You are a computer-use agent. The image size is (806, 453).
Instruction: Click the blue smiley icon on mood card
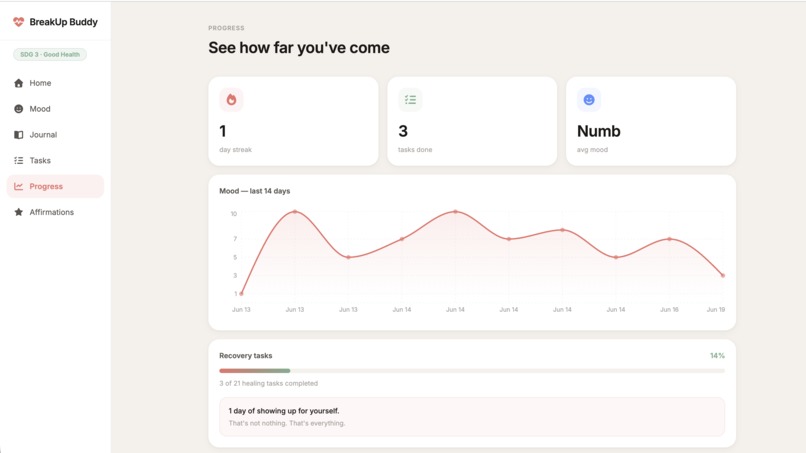point(589,100)
